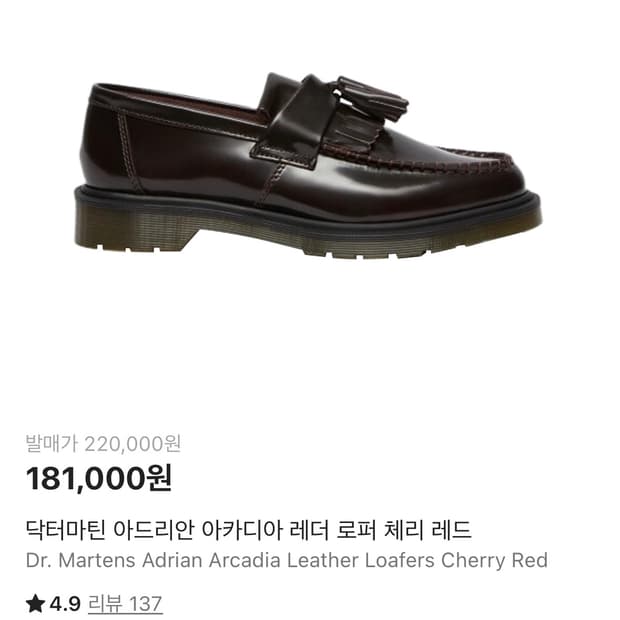The height and width of the screenshot is (620, 620).
Task: Click the 181,000원 current price
Action: pyautogui.click(x=99, y=478)
